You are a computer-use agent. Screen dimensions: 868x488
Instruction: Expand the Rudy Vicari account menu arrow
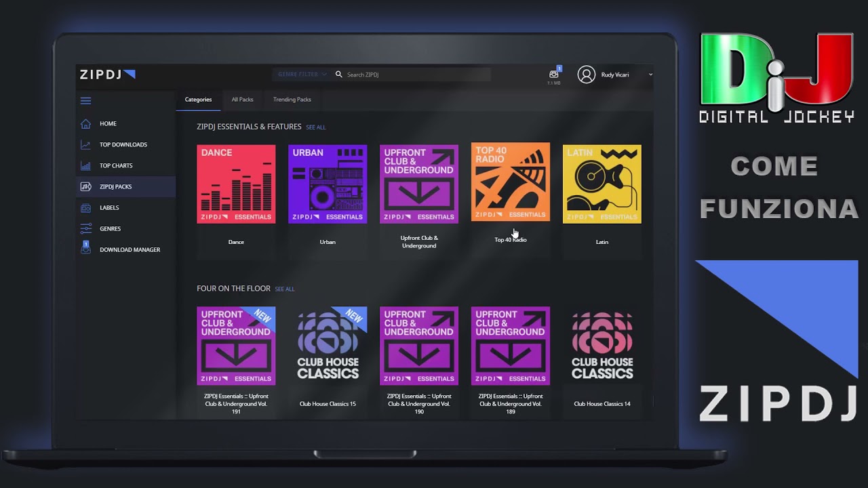click(x=651, y=75)
